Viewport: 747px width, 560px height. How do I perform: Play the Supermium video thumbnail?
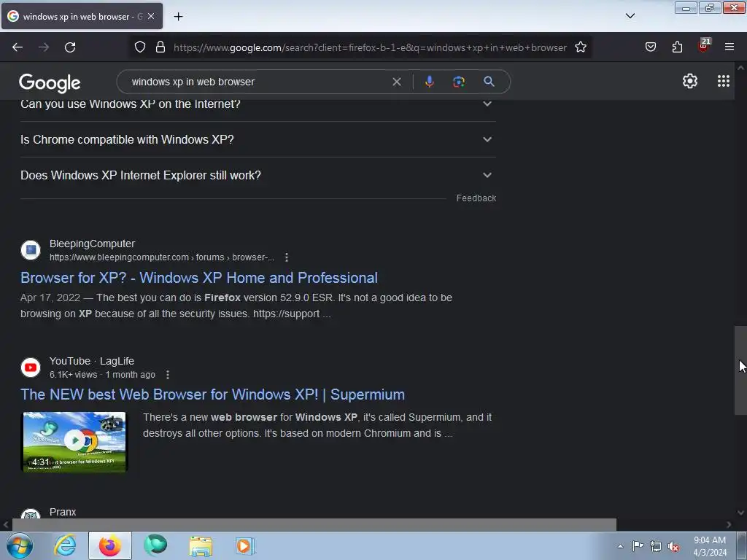click(x=75, y=441)
